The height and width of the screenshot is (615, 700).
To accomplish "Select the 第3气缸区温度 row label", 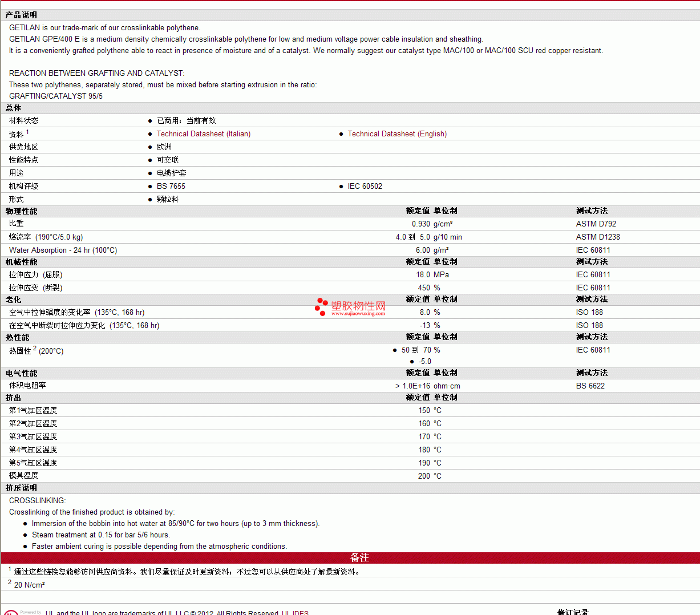I will click(33, 437).
